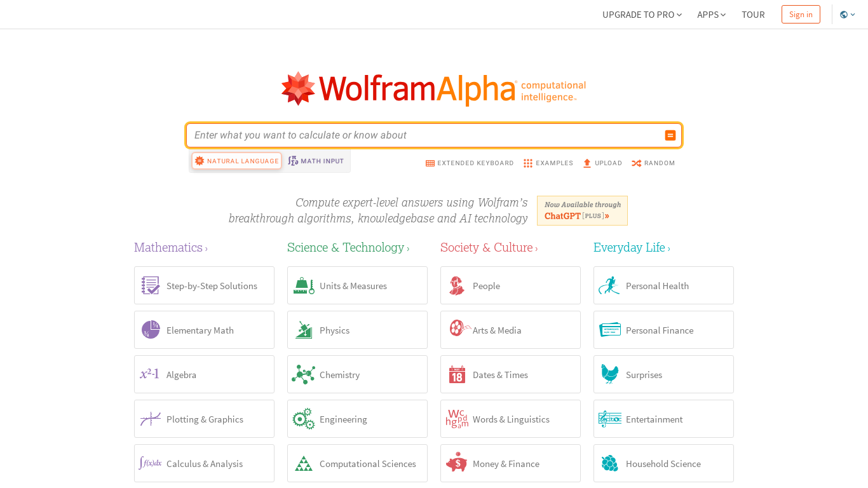Click the Surprises turkey icon
The width and height of the screenshot is (868, 488).
[x=610, y=374]
